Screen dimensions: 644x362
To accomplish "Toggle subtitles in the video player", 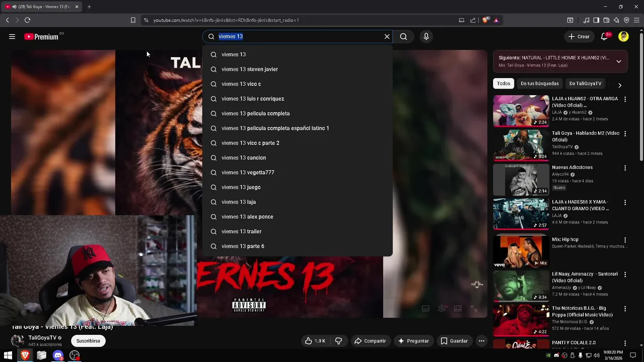I will (426, 308).
